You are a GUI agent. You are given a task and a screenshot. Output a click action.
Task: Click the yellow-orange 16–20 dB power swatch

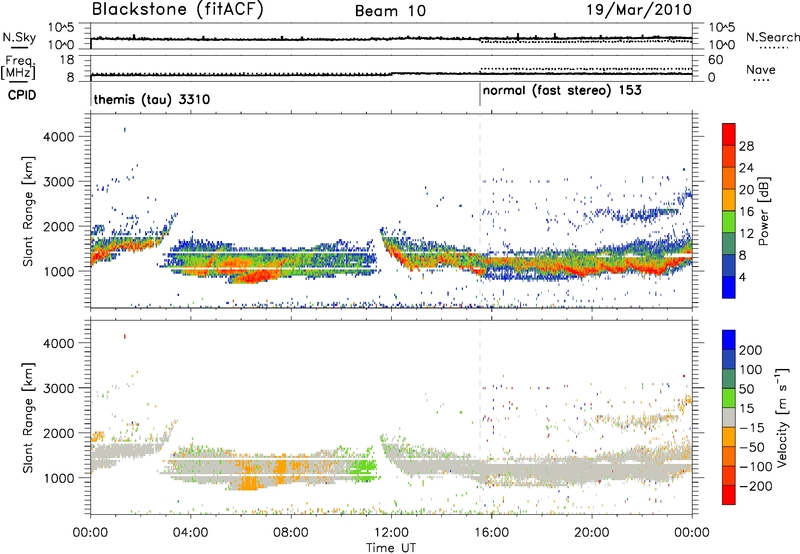click(x=729, y=199)
